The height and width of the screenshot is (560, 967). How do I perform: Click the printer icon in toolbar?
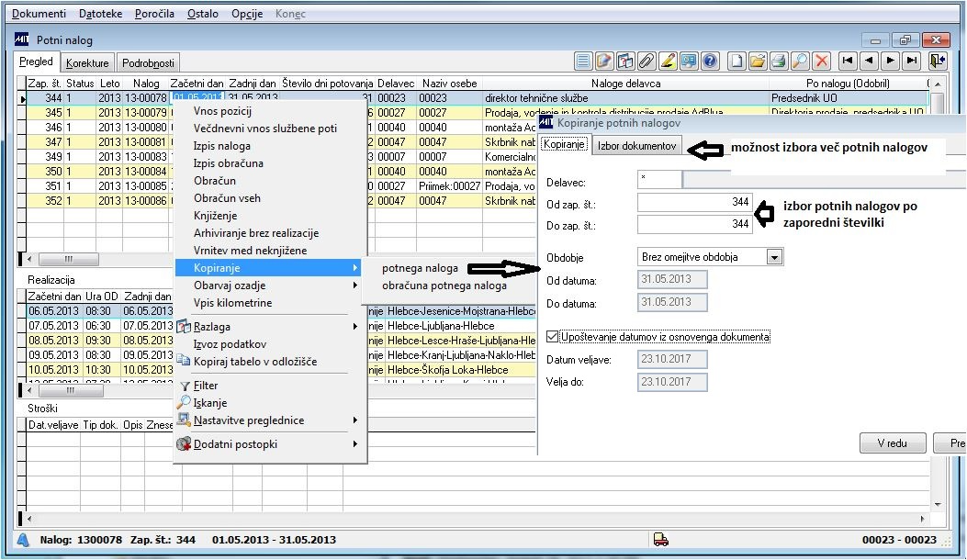pos(779,62)
